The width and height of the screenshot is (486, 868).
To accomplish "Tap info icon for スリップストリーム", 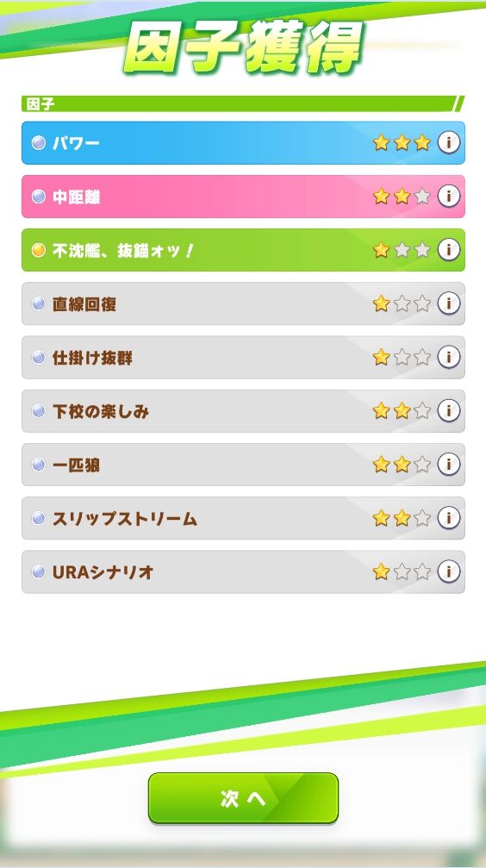I will pyautogui.click(x=448, y=518).
